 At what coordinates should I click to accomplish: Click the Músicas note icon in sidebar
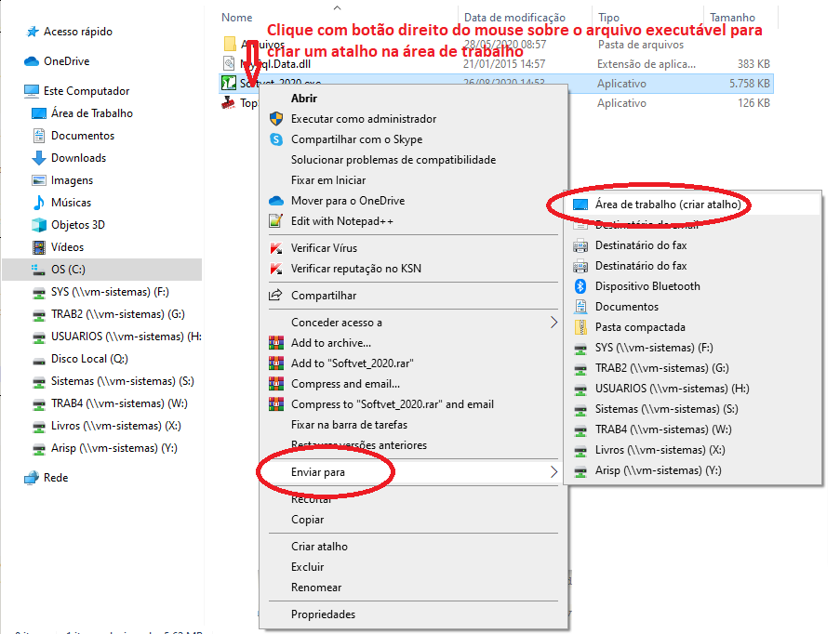[x=39, y=203]
